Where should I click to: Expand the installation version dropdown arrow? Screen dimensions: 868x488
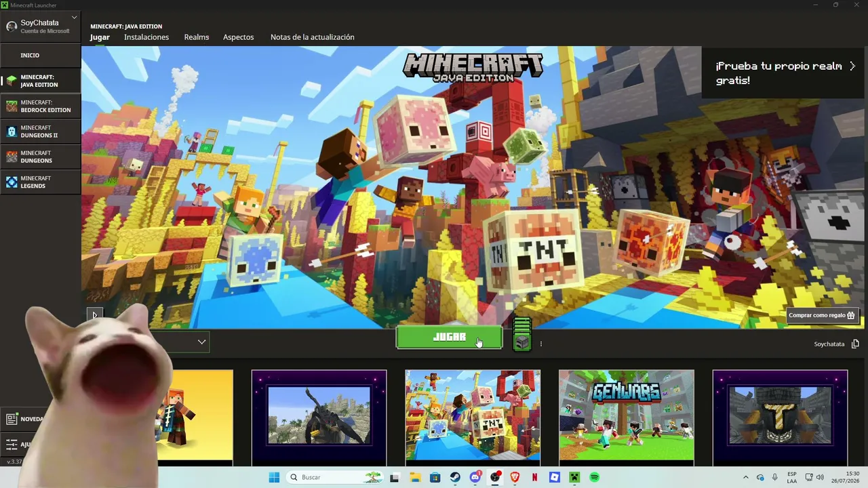(201, 342)
